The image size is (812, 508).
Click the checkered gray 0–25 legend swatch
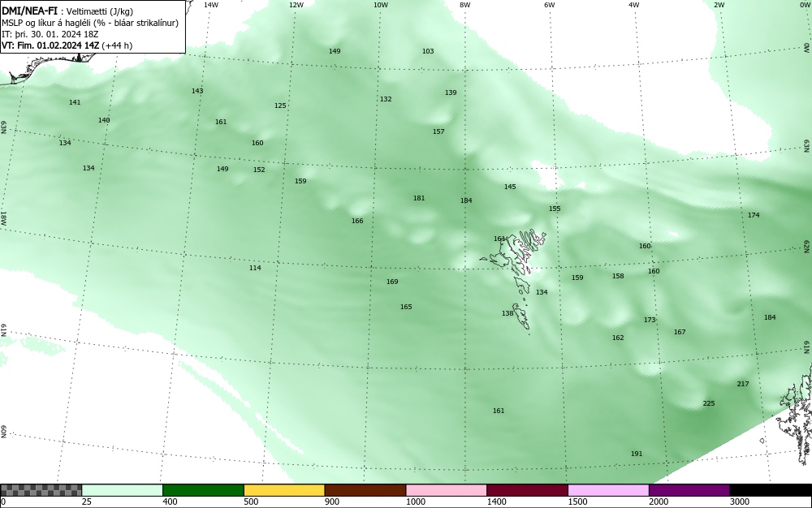pos(41,490)
